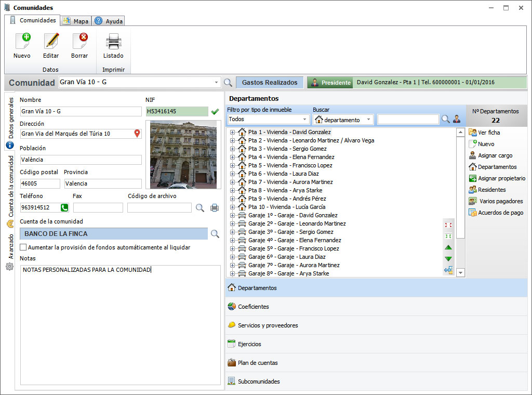Image resolution: width=532 pixels, height=395 pixels.
Task: Click the department list scrollbar down arrow
Action: [x=460, y=273]
